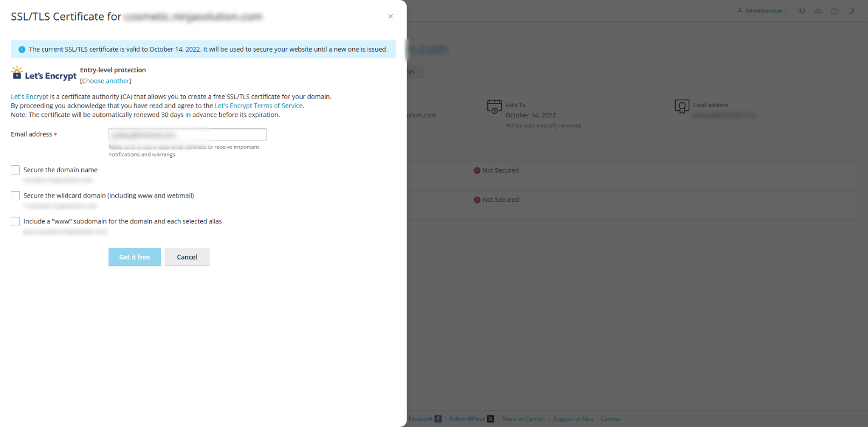Open Share an Opinion footer link

point(523,419)
